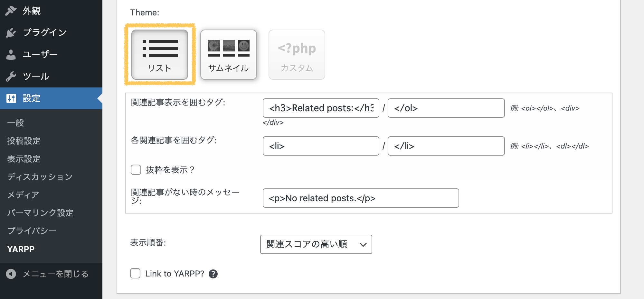The height and width of the screenshot is (299, 644).
Task: Select the カスタム php theme
Action: (x=297, y=55)
